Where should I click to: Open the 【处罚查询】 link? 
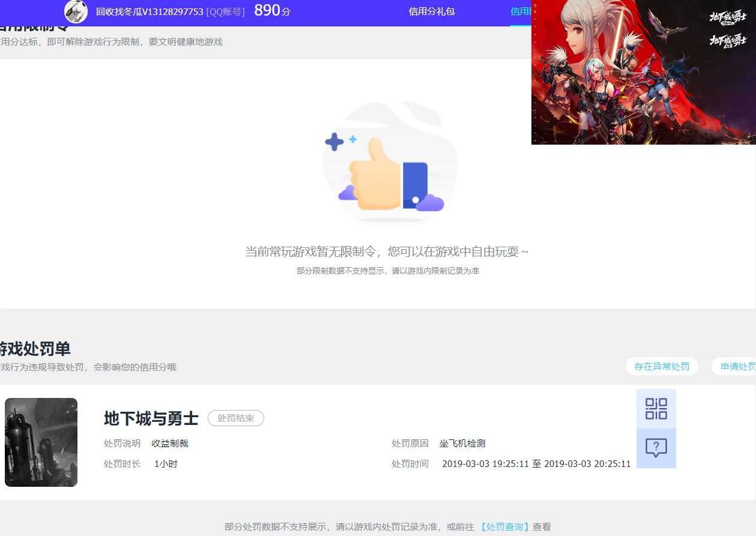[505, 526]
